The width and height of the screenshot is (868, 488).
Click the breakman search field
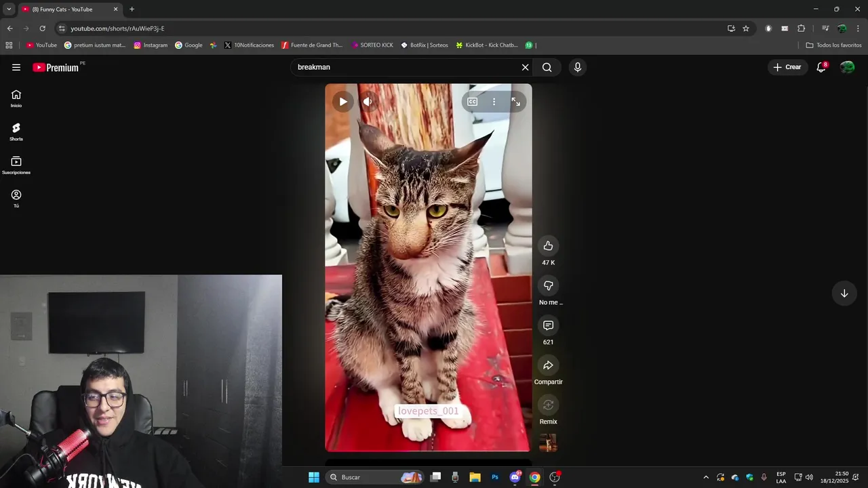click(x=406, y=67)
